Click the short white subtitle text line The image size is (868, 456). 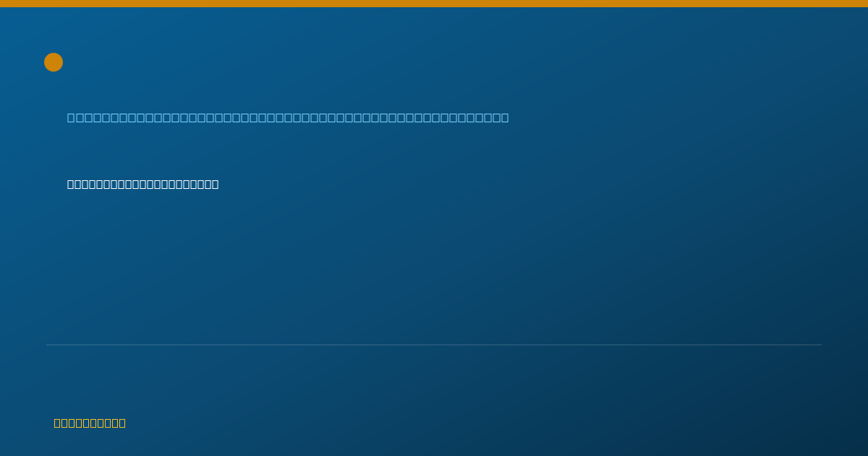click(142, 184)
